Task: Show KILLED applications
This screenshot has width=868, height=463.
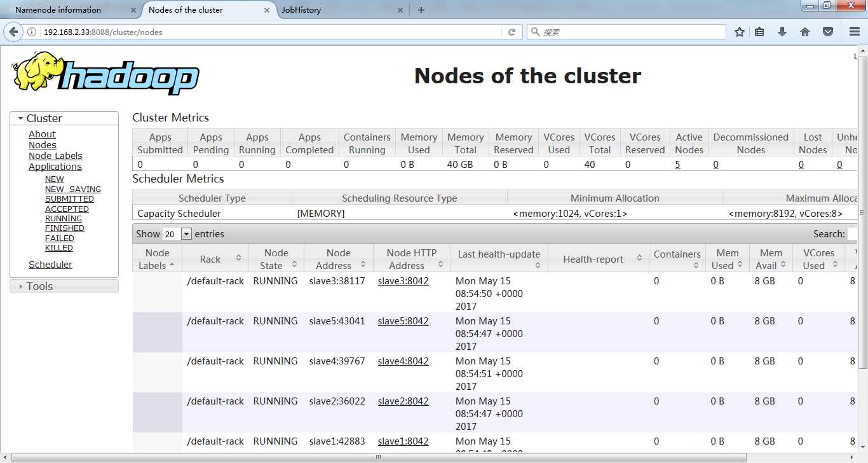Action: pyautogui.click(x=59, y=248)
